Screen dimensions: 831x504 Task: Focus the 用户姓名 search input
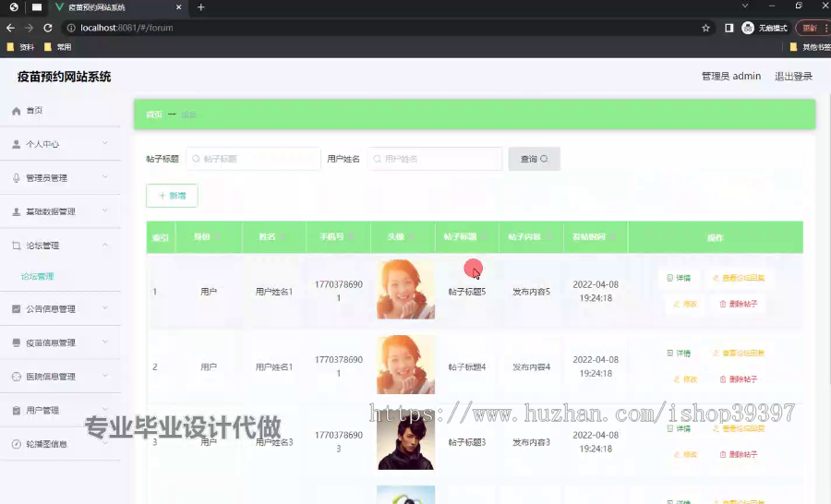pyautogui.click(x=435, y=159)
